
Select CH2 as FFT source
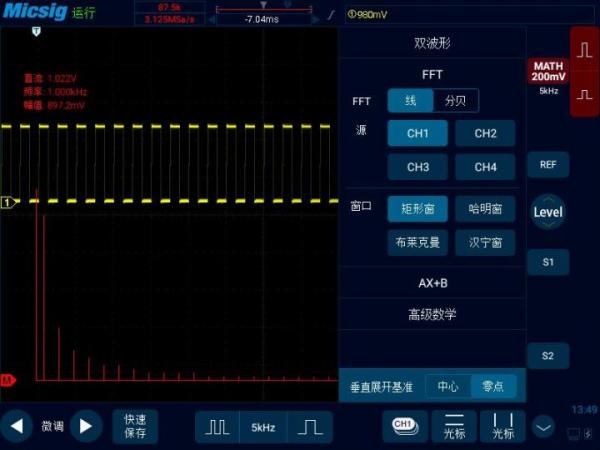[x=485, y=133]
